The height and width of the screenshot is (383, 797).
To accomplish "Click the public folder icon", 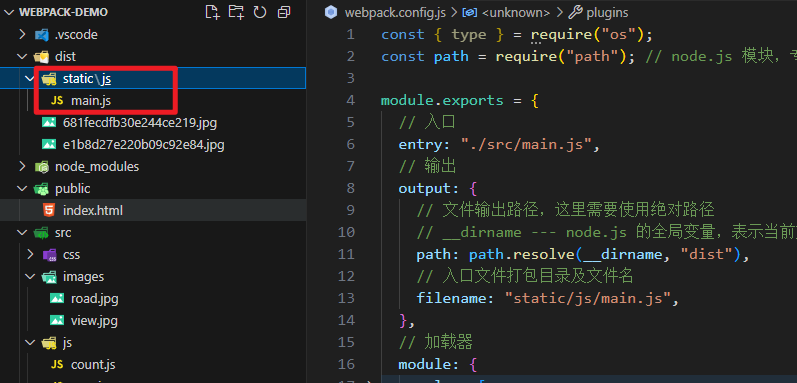I will 41,188.
